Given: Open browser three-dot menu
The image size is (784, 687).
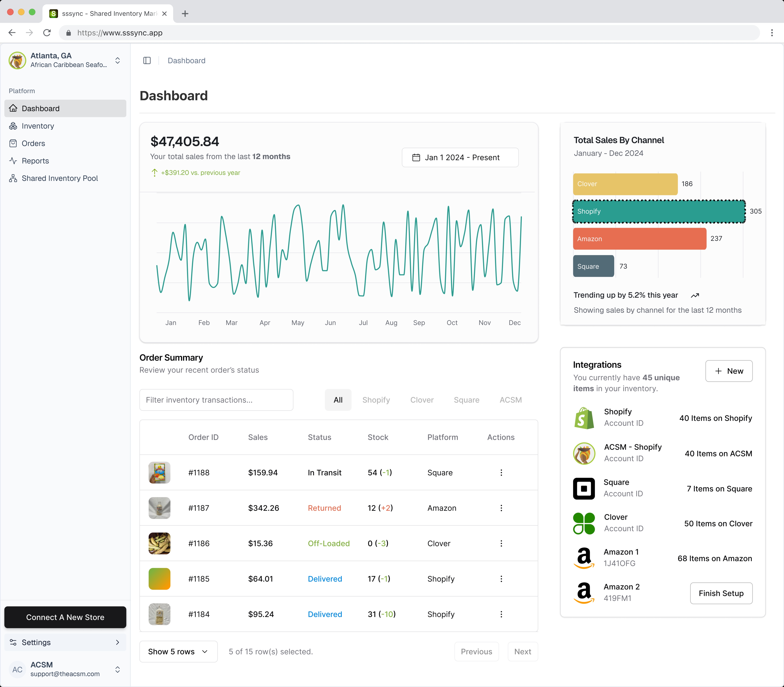Looking at the screenshot, I should (x=772, y=33).
